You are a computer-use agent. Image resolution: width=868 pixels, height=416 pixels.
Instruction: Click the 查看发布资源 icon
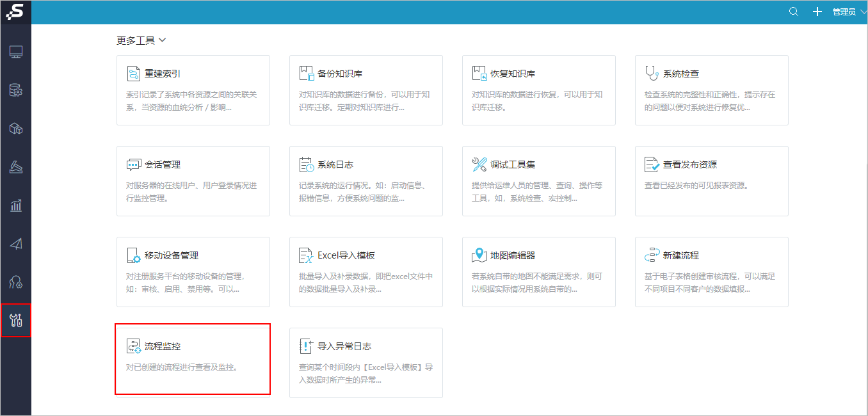[x=652, y=164]
